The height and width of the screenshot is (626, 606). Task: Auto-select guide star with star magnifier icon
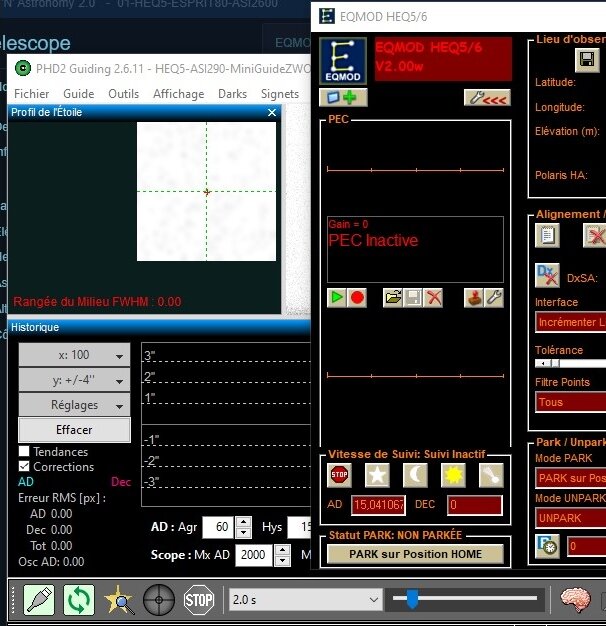click(119, 600)
